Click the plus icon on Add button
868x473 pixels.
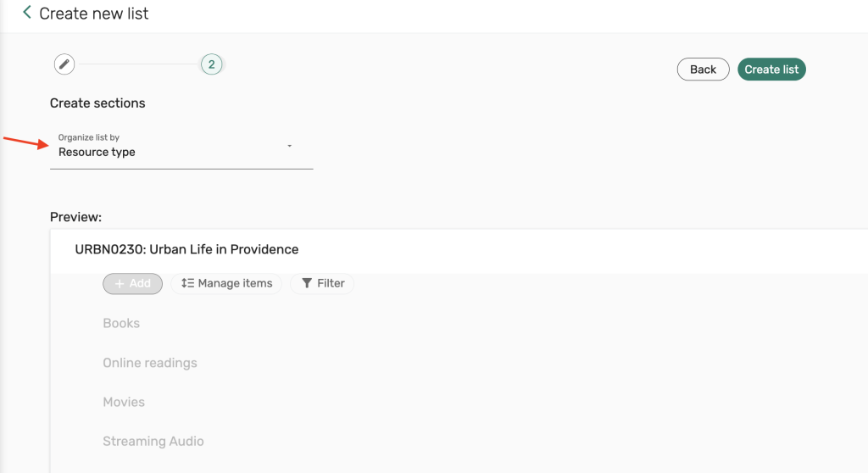click(x=120, y=284)
